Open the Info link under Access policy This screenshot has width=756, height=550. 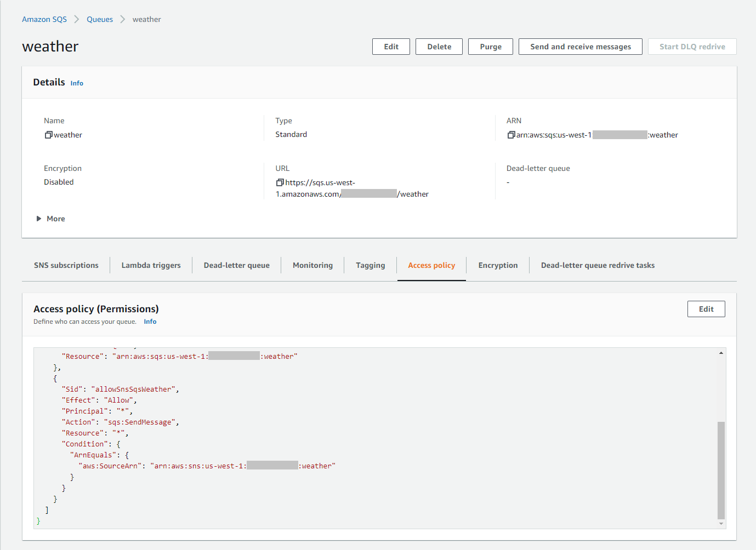[x=150, y=322]
